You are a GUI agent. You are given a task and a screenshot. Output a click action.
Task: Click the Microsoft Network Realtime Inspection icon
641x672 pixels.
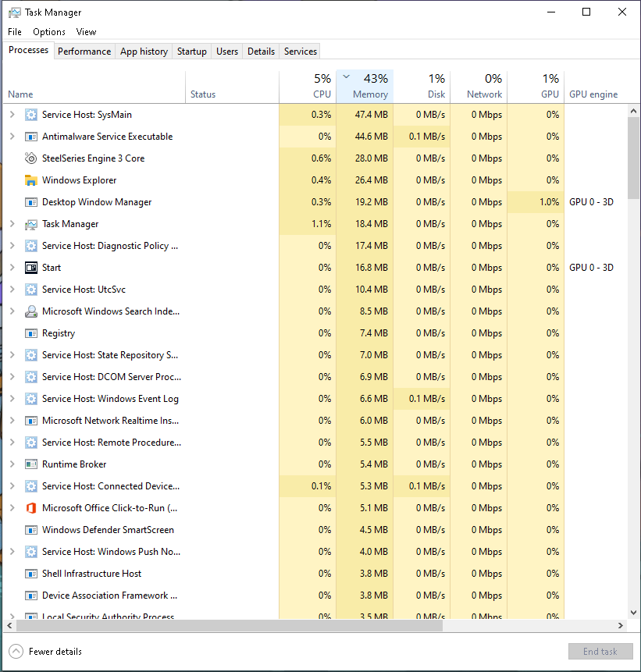(x=31, y=421)
